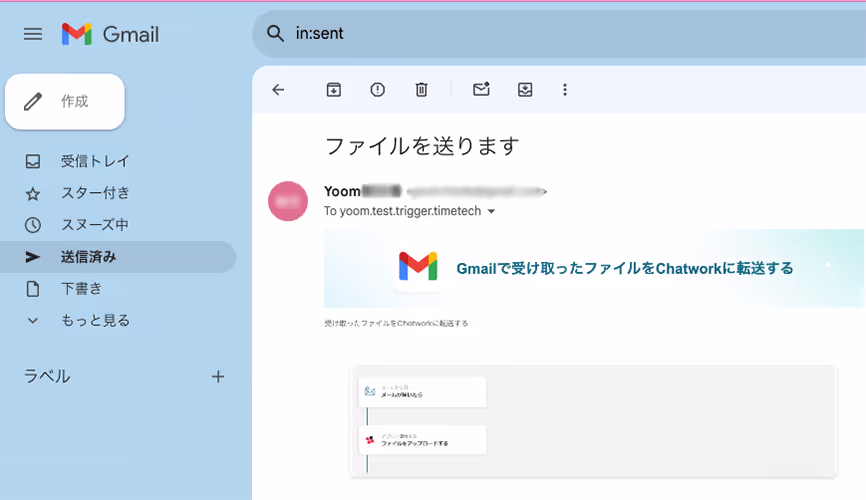Click the recipient text yoom.test.trigger.timetech

click(410, 211)
